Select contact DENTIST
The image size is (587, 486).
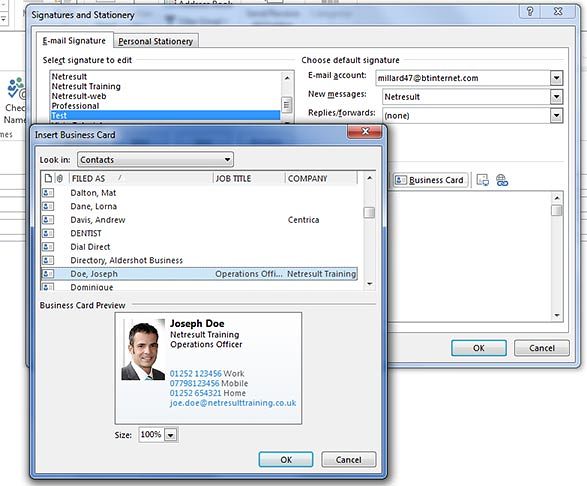199,233
